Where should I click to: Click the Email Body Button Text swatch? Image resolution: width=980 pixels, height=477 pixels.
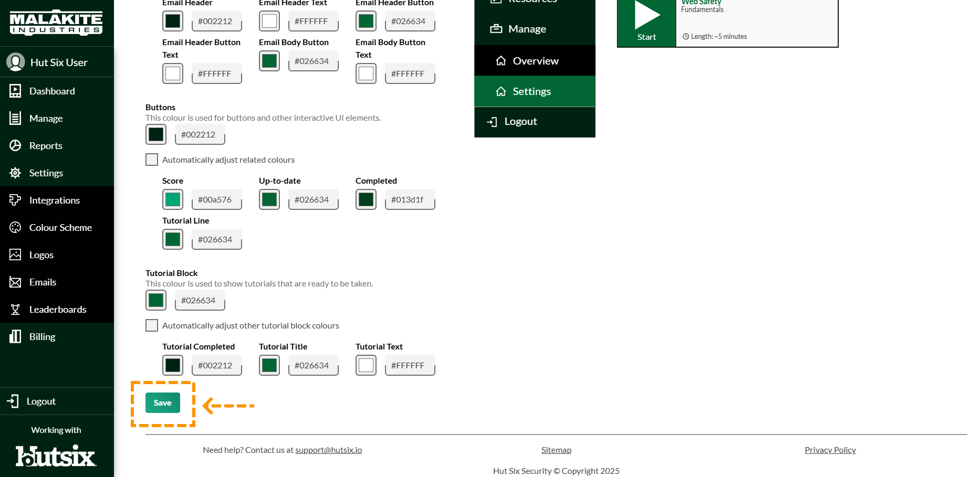366,73
